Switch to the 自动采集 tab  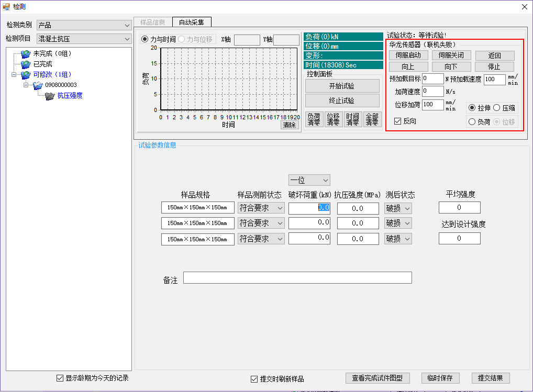pos(192,22)
